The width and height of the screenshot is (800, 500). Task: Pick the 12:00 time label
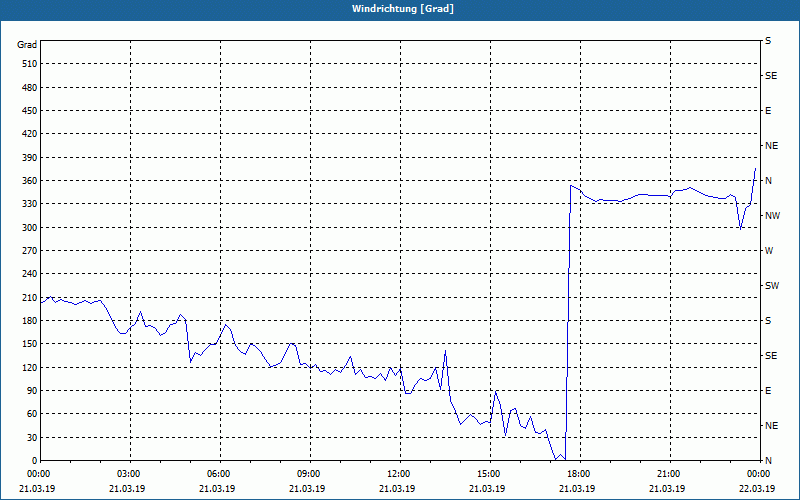tap(399, 474)
